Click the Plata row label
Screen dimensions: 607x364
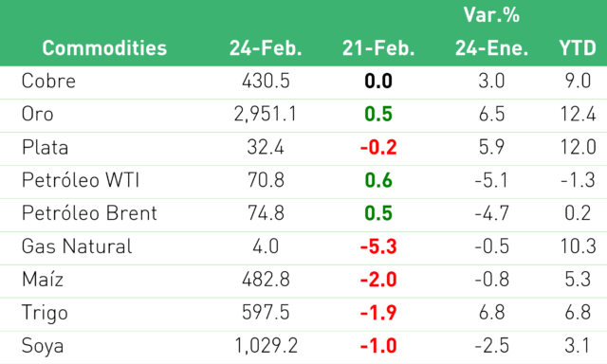pos(45,147)
